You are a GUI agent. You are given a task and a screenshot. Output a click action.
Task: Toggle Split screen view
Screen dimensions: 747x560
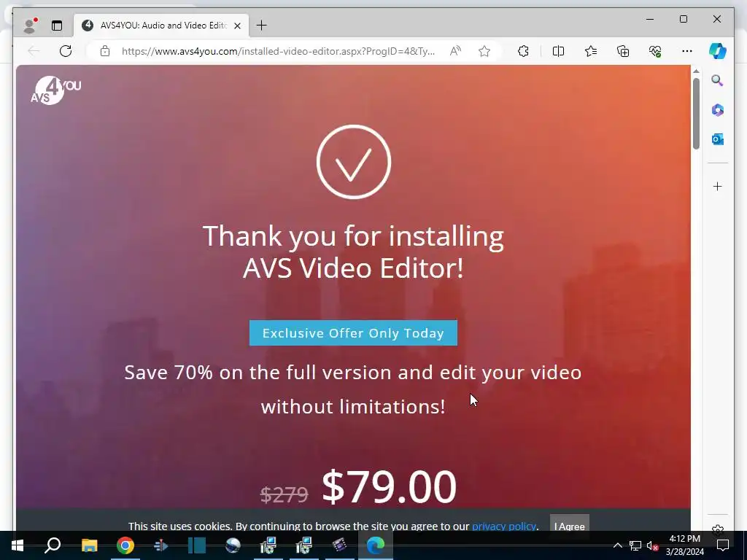(558, 51)
